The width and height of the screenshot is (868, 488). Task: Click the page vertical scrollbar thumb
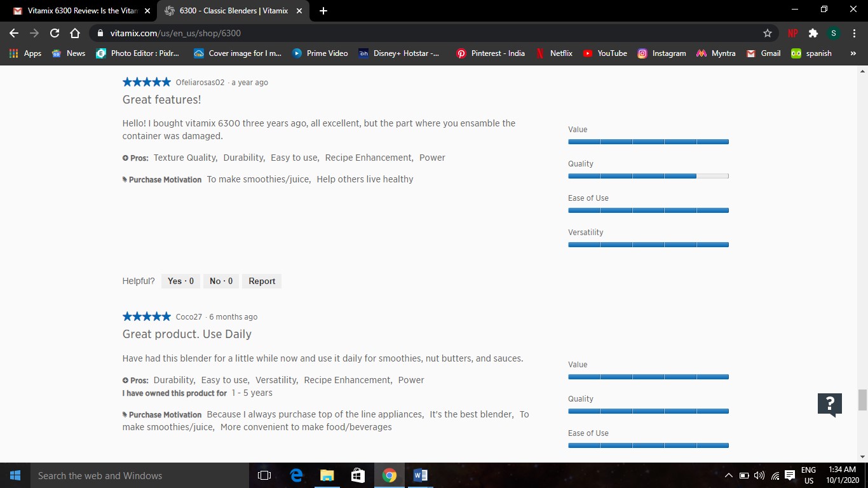862,400
